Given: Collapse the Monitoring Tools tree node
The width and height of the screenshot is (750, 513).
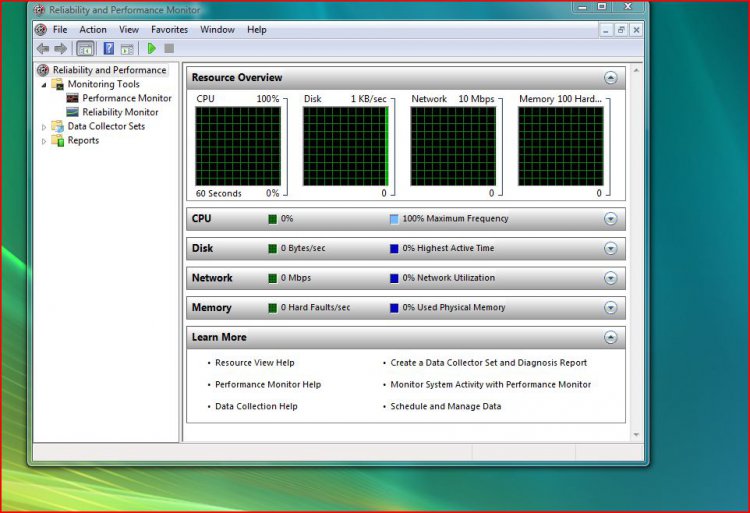Looking at the screenshot, I should point(44,85).
